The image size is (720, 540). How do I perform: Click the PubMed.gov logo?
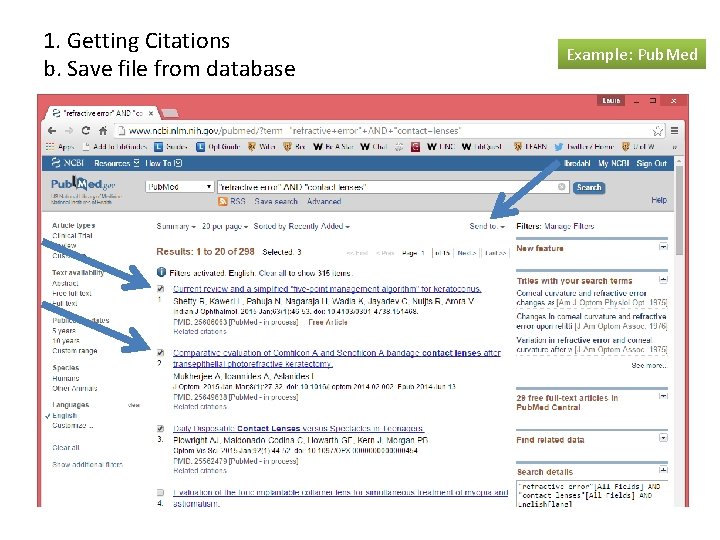click(x=84, y=185)
